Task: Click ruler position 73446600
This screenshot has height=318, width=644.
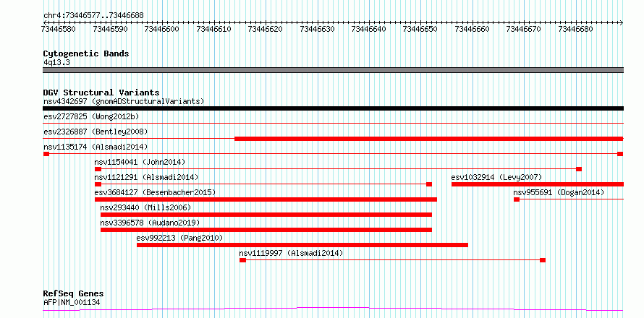Action: pyautogui.click(x=162, y=29)
